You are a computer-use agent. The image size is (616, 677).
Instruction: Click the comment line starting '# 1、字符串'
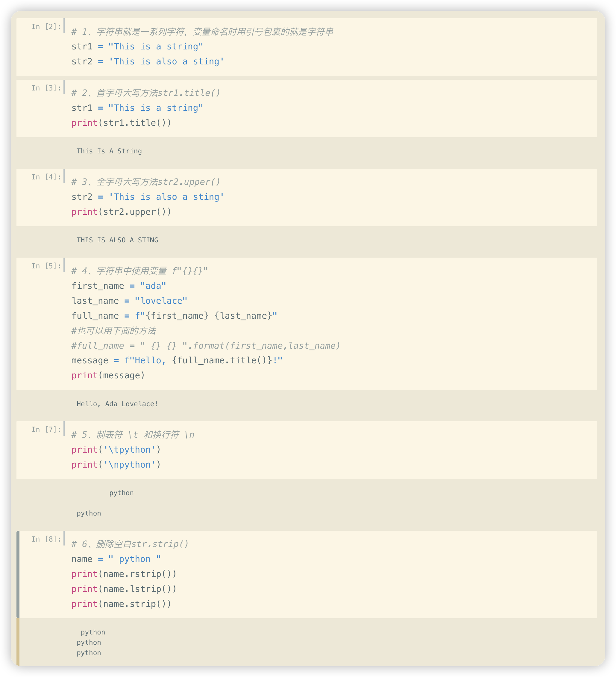202,31
